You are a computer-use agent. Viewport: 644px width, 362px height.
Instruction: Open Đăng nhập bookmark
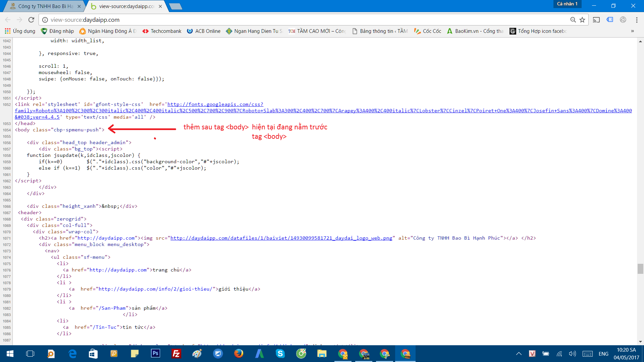click(x=57, y=31)
